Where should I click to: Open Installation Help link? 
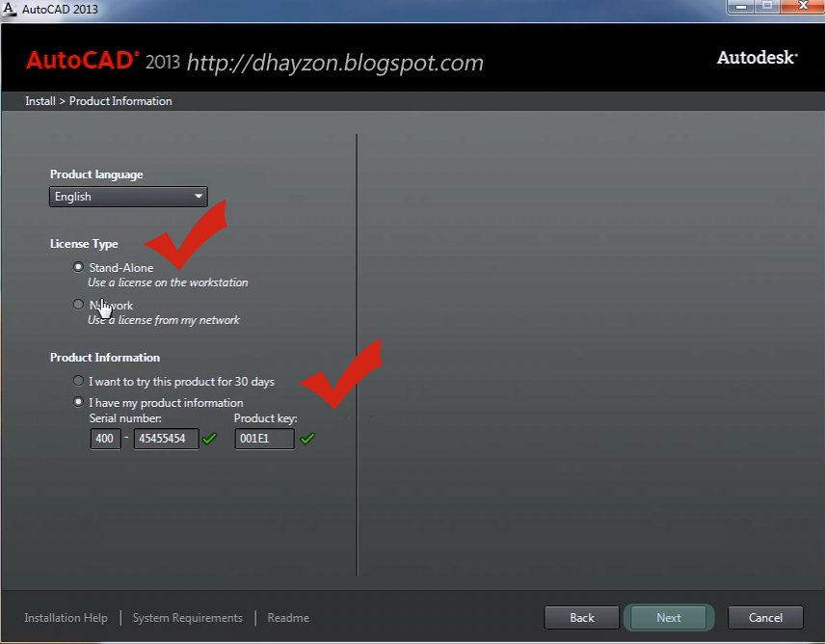coord(66,618)
